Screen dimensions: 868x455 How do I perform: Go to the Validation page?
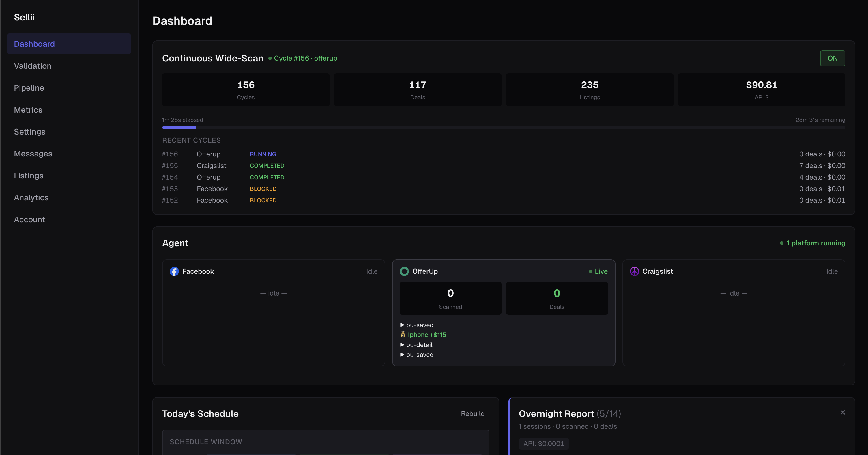tap(69, 66)
